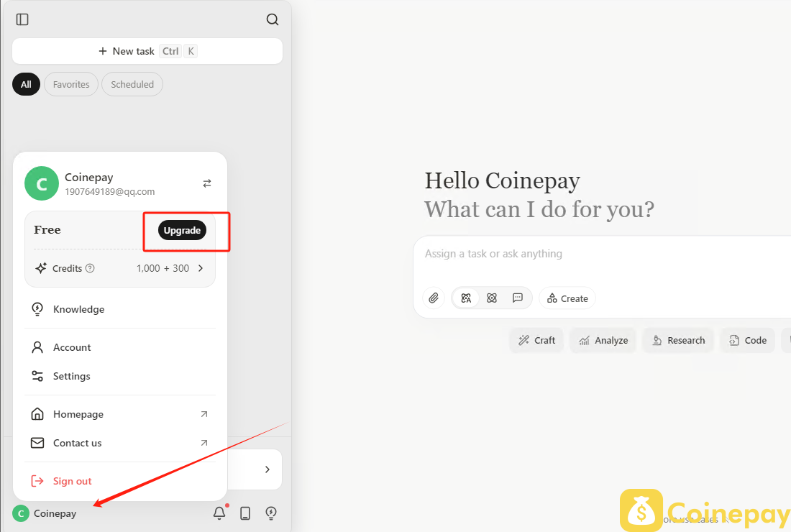Click the email 1907649189@qq.com
Viewport: 791px width, 532px height.
[110, 192]
